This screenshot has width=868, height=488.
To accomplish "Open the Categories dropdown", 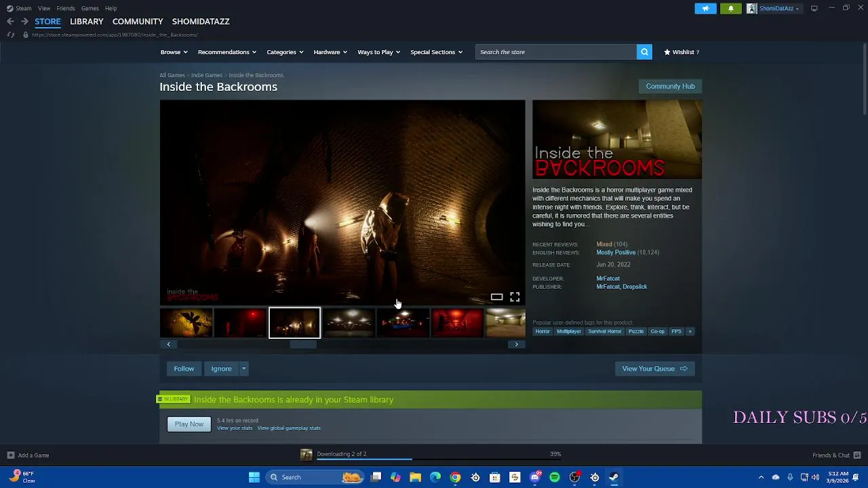I will point(285,52).
